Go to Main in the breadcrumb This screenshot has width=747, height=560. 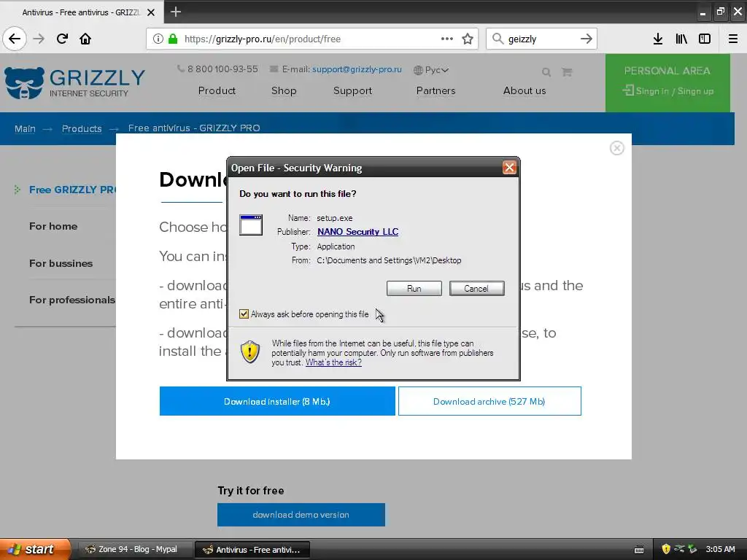click(25, 128)
